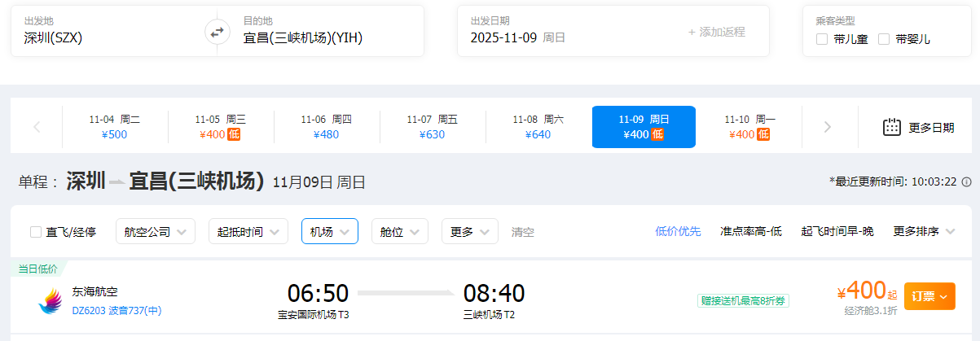Click the 当日低价 badge
The width and height of the screenshot is (980, 341).
[39, 269]
